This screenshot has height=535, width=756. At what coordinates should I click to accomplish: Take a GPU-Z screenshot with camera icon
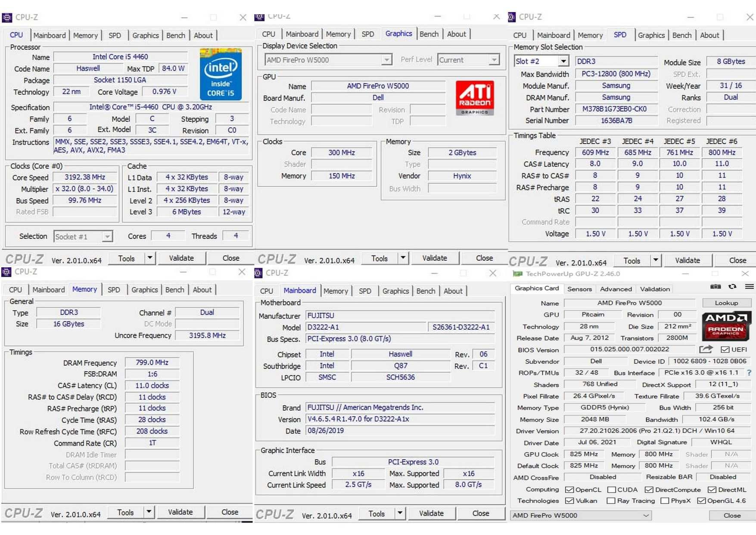[716, 287]
